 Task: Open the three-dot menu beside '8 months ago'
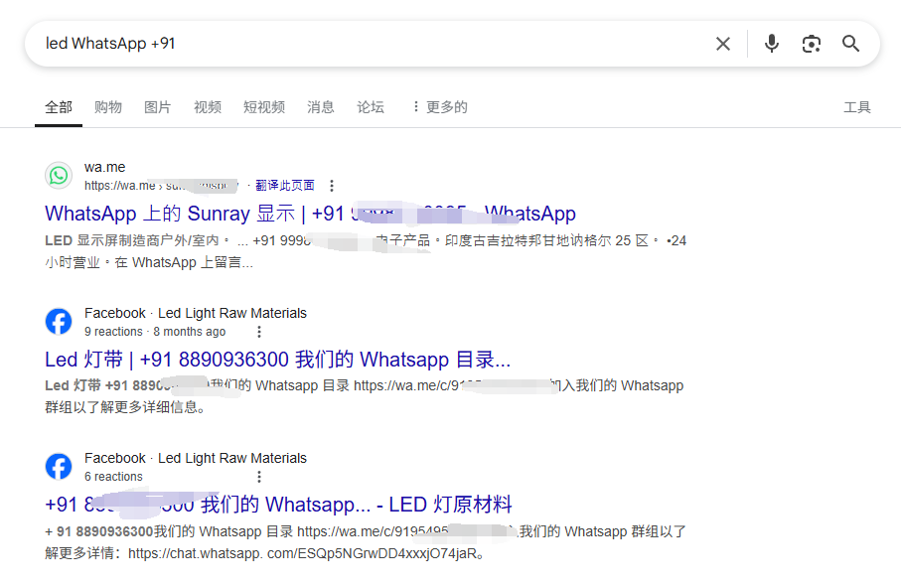point(259,332)
